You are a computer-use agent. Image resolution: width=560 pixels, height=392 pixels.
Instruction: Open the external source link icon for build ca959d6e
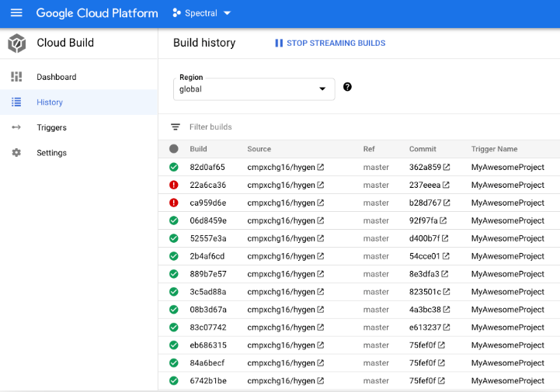pyautogui.click(x=321, y=203)
